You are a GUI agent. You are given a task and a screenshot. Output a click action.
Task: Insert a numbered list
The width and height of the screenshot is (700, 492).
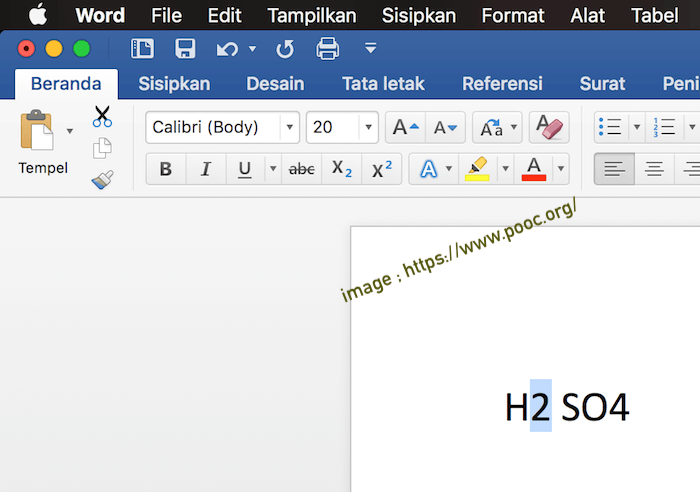coord(664,127)
